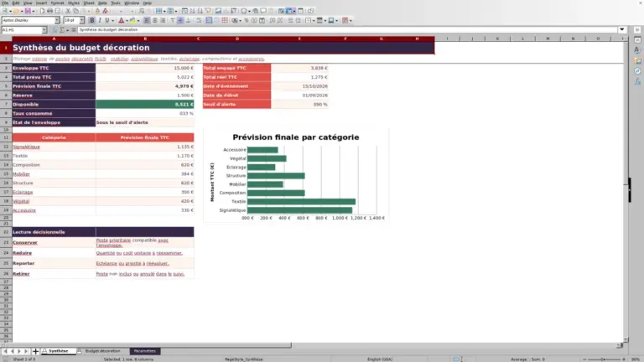The height and width of the screenshot is (362, 644).
Task: Click the Export as PDF icon
Action: (42, 11)
